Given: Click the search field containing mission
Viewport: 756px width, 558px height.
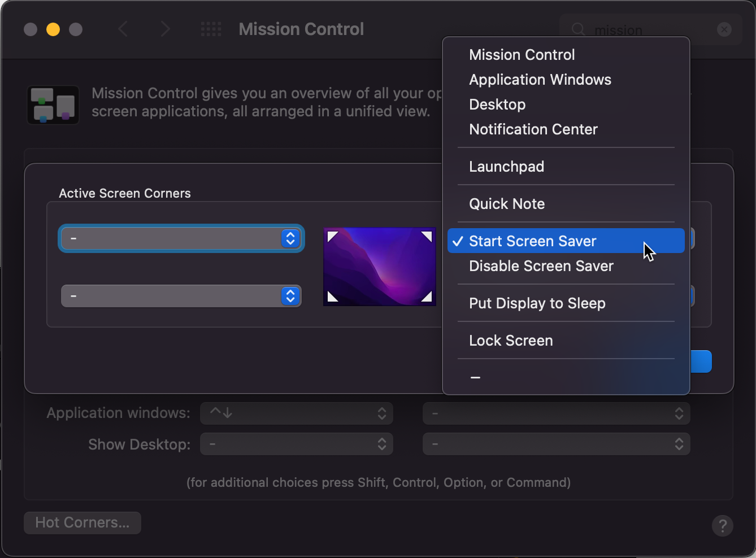Looking at the screenshot, I should pos(651,30).
